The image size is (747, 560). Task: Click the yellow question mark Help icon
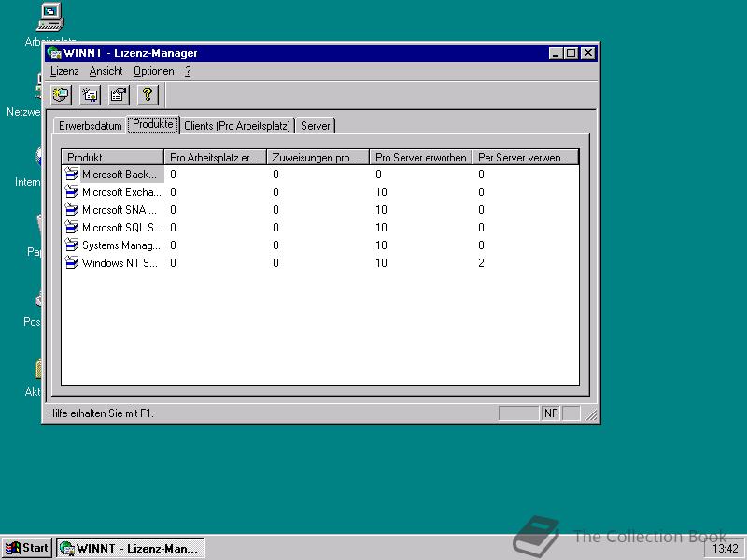[148, 95]
